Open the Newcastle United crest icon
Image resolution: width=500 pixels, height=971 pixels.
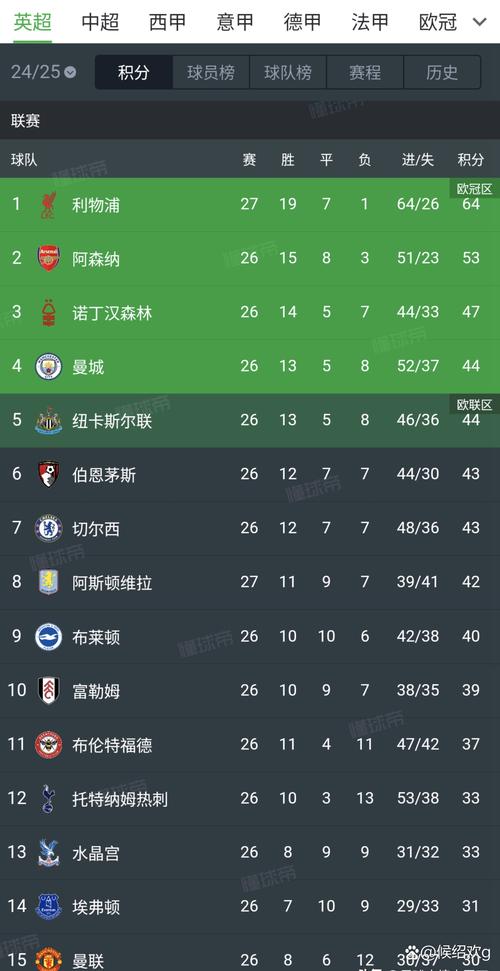48,420
